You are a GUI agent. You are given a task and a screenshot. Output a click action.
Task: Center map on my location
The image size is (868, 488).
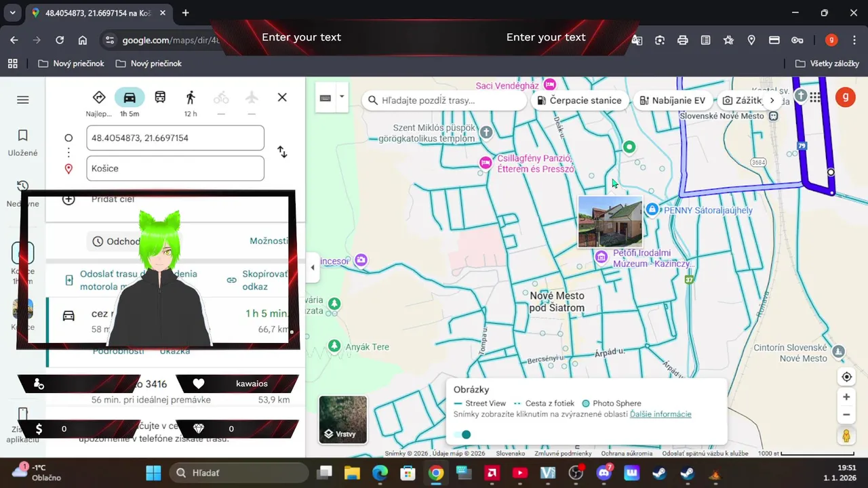point(846,377)
